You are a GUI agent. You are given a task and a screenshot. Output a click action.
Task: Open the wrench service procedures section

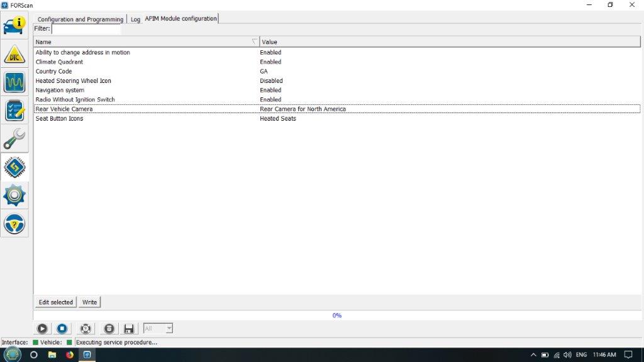(14, 139)
